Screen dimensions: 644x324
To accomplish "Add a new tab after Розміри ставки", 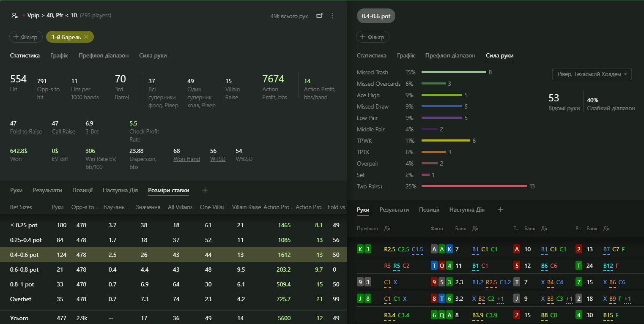I will click(205, 191).
